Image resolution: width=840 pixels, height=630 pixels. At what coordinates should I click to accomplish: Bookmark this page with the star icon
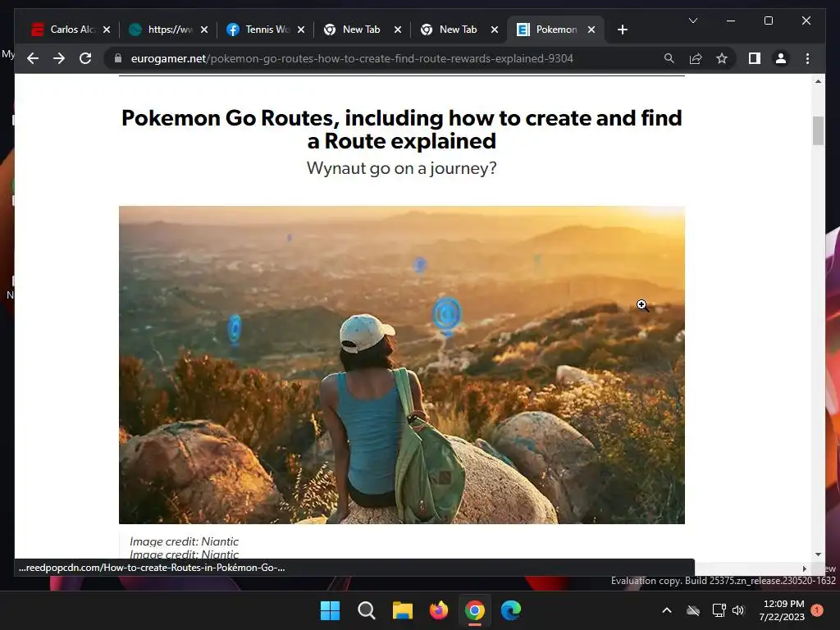click(x=722, y=58)
